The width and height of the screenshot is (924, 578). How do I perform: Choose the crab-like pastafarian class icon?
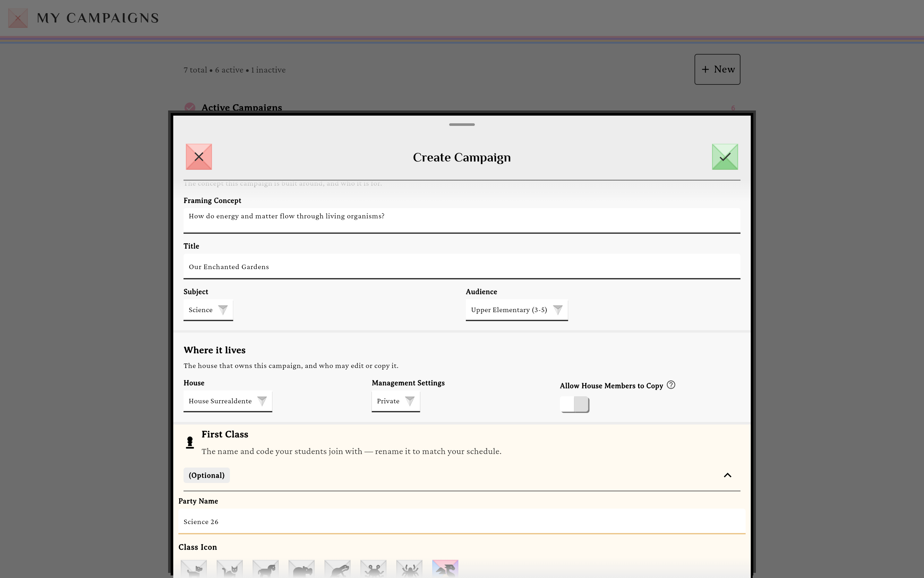[373, 569]
